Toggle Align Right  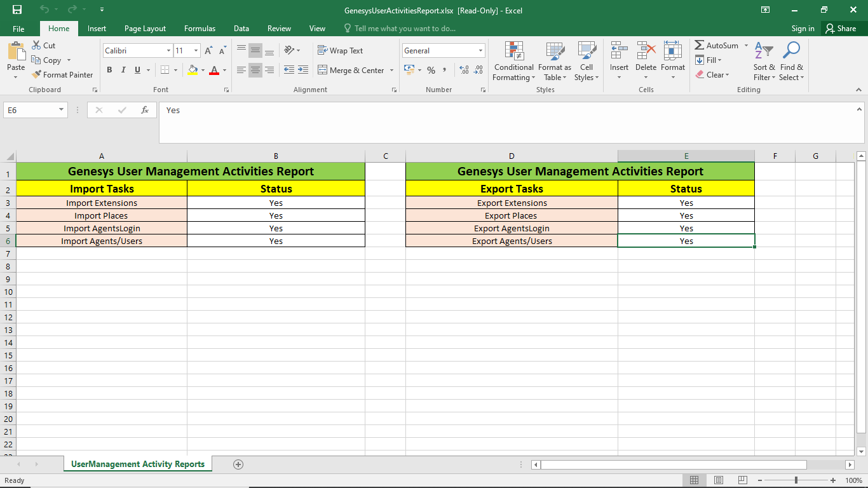(269, 70)
